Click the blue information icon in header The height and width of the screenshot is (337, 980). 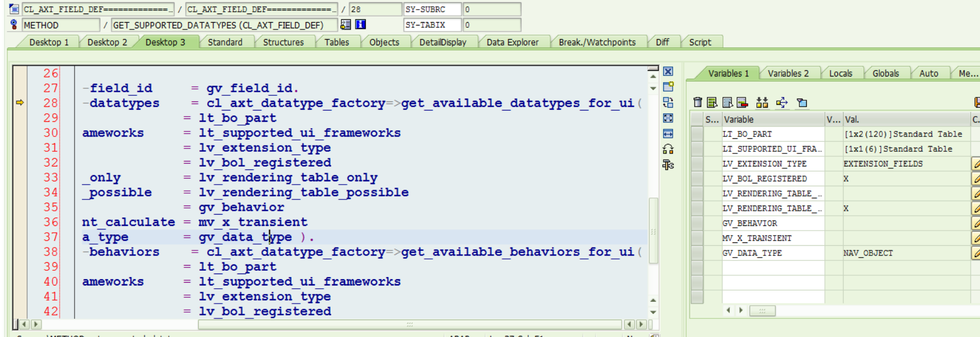[360, 24]
